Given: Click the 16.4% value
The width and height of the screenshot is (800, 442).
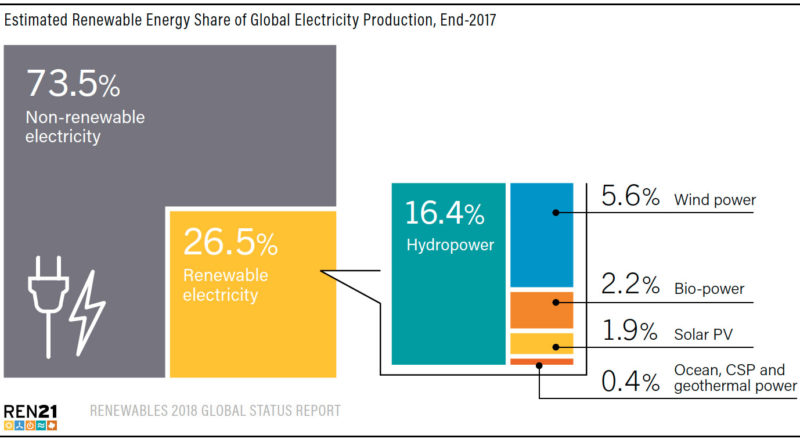Looking at the screenshot, I should pyautogui.click(x=444, y=213).
